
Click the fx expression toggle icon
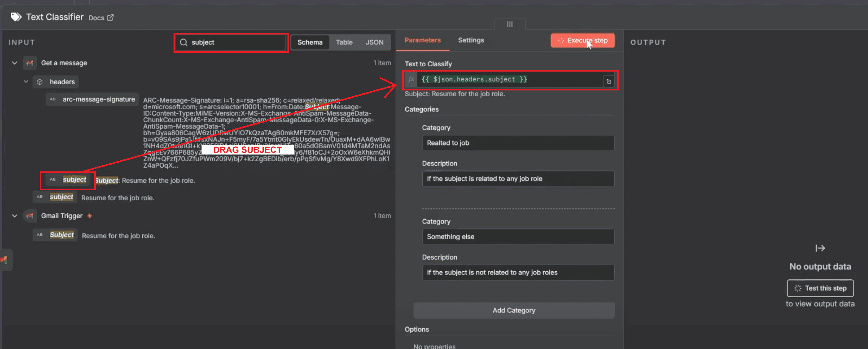411,79
